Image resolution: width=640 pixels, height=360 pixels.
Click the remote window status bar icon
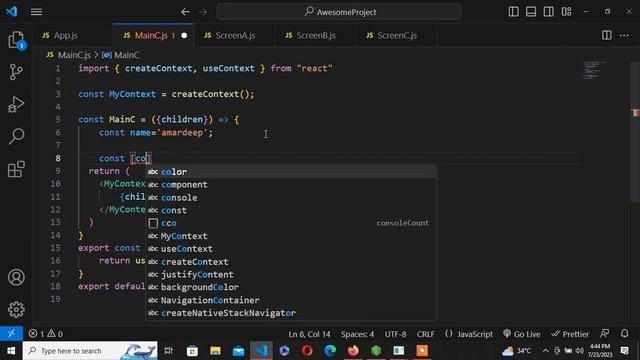tap(11, 333)
